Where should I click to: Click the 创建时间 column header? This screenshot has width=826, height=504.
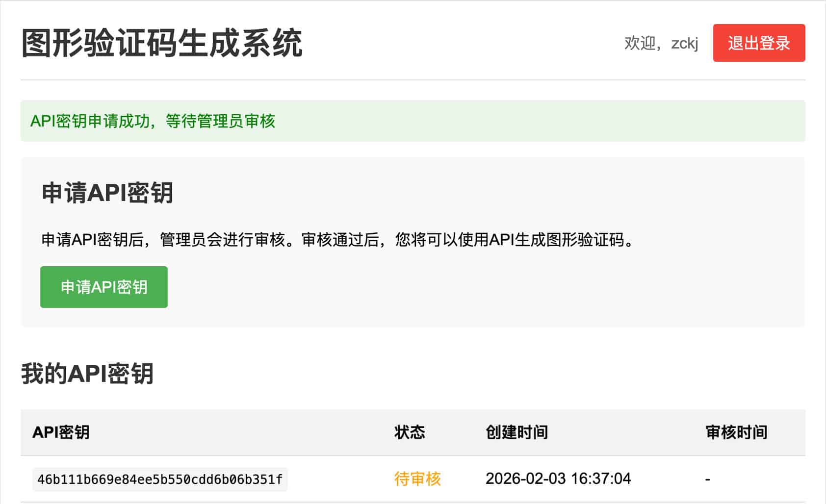point(516,432)
